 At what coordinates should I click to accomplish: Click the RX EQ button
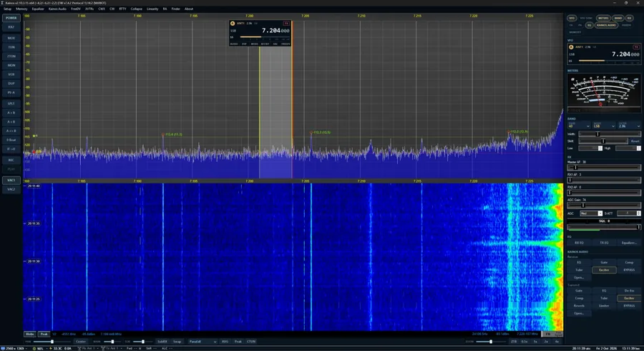[579, 243]
